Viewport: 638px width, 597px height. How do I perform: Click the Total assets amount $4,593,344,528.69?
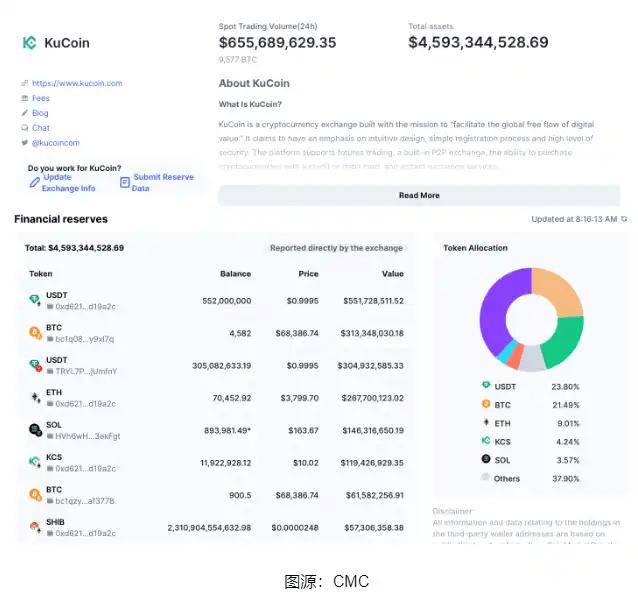point(478,42)
